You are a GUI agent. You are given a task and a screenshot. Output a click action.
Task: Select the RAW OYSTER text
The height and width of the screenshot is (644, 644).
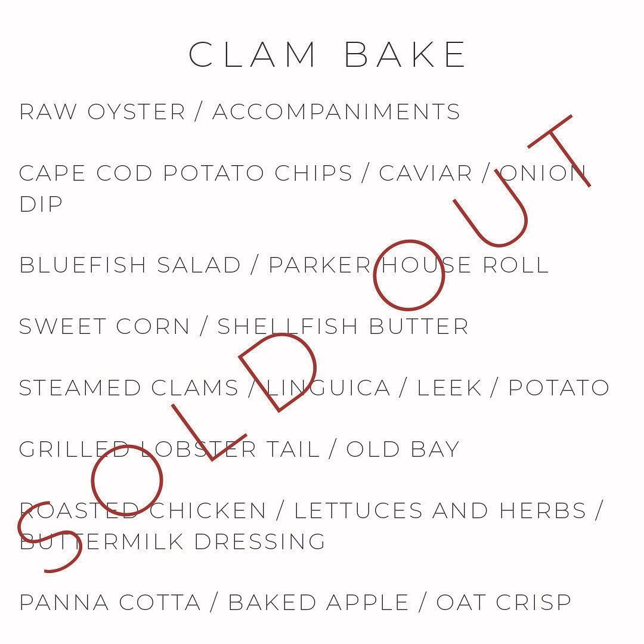(x=102, y=112)
